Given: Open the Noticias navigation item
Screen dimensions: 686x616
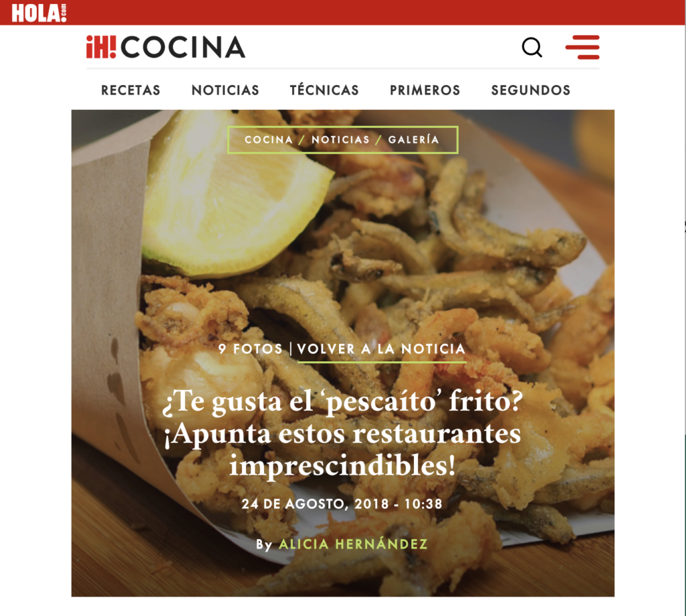Looking at the screenshot, I should (x=225, y=90).
